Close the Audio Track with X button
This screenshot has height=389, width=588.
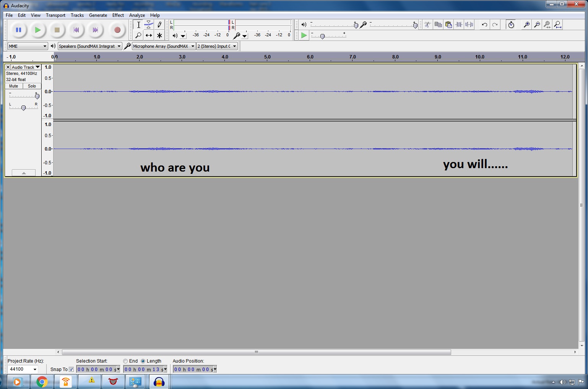8,67
